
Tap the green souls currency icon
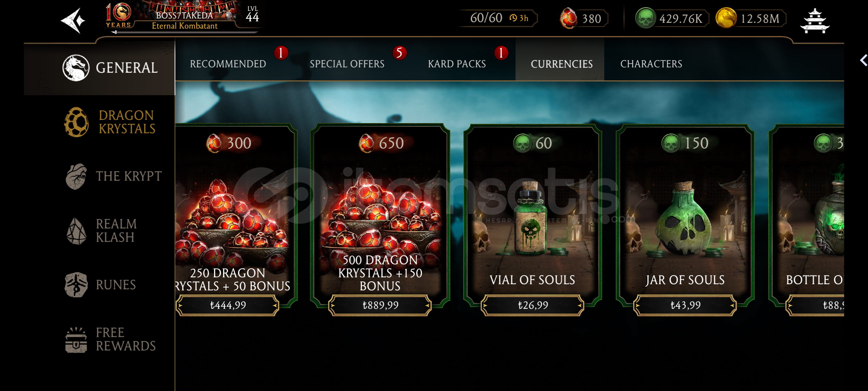click(646, 18)
